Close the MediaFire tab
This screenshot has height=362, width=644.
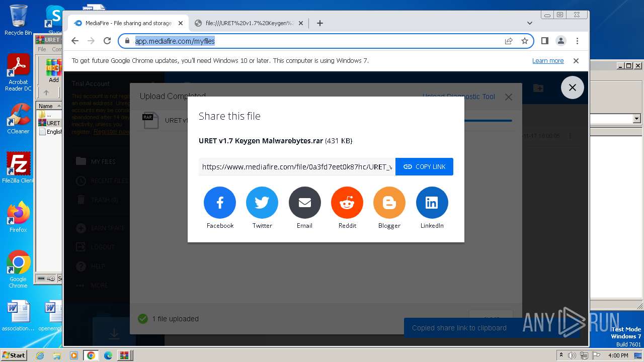(181, 23)
